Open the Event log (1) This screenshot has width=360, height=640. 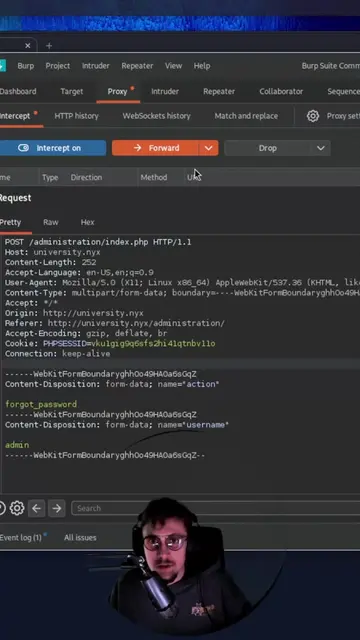pos(20,538)
